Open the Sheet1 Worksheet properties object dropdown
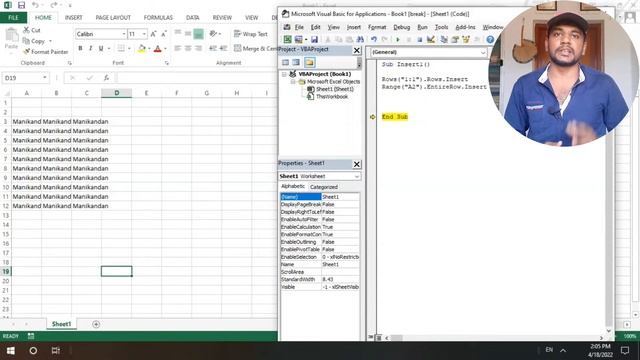This screenshot has height=360, width=640. pos(357,176)
